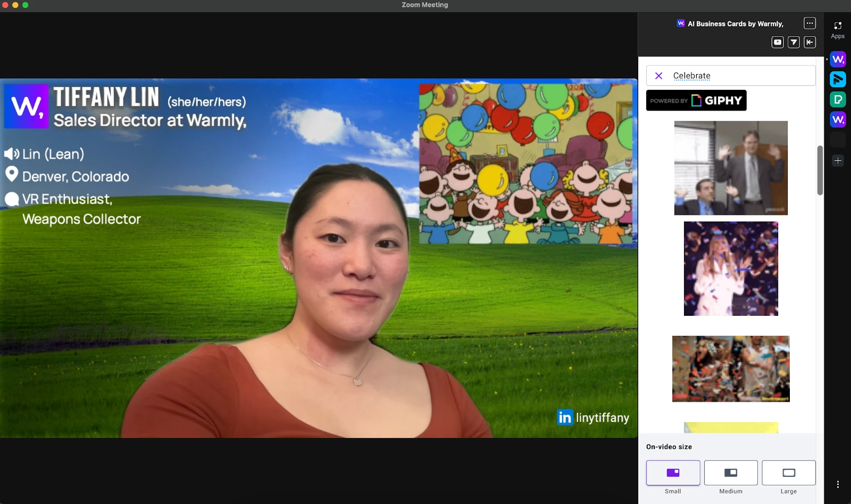Click the Tiffany Lin name title

tap(106, 97)
